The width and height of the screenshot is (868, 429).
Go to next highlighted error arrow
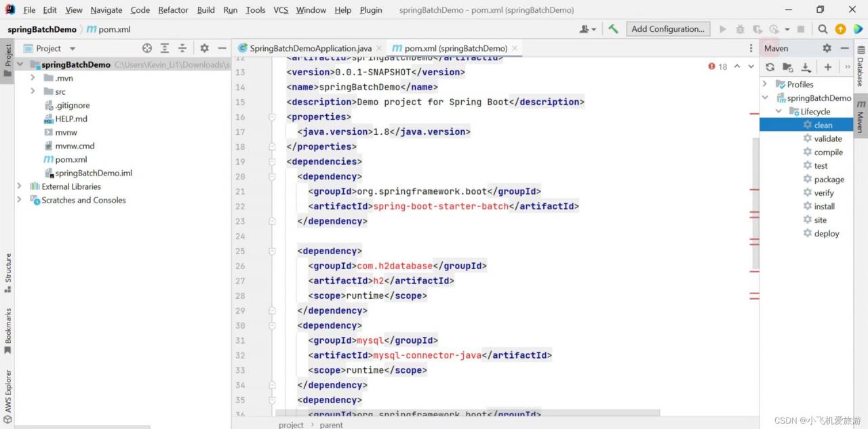coord(751,66)
